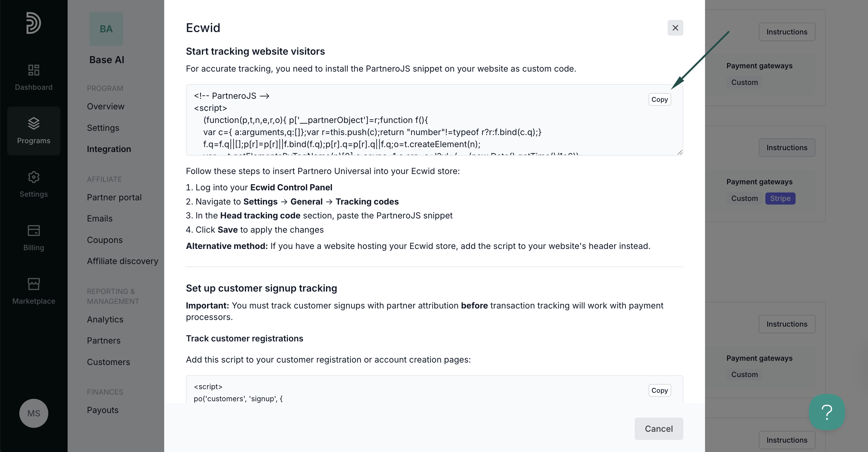
Task: Open the Dashboard grid icon
Action: tap(34, 70)
